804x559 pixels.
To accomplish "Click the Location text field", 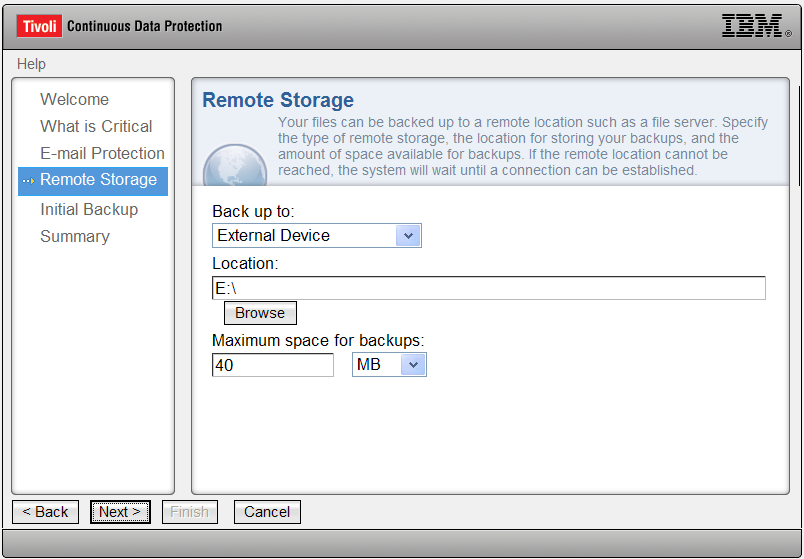I will click(x=489, y=288).
